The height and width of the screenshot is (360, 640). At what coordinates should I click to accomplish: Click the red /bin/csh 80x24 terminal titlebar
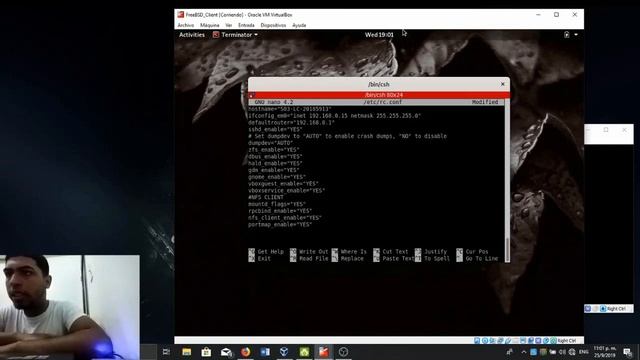pyautogui.click(x=379, y=95)
